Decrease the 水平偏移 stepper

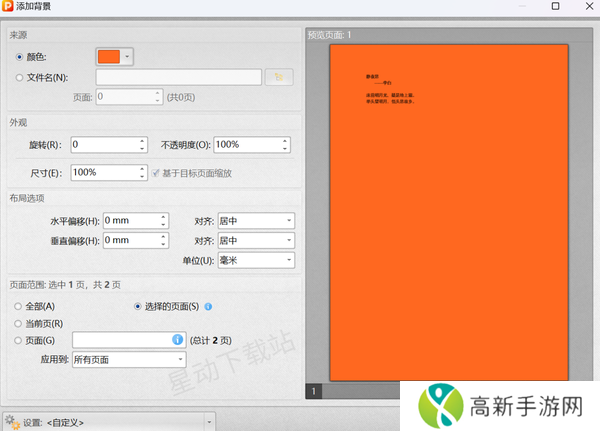pyautogui.click(x=163, y=224)
